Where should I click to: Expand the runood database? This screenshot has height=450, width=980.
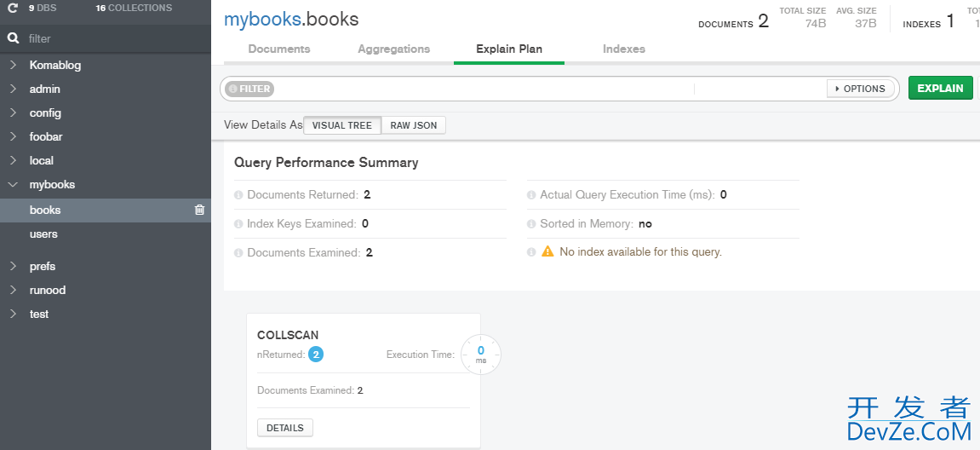click(13, 290)
